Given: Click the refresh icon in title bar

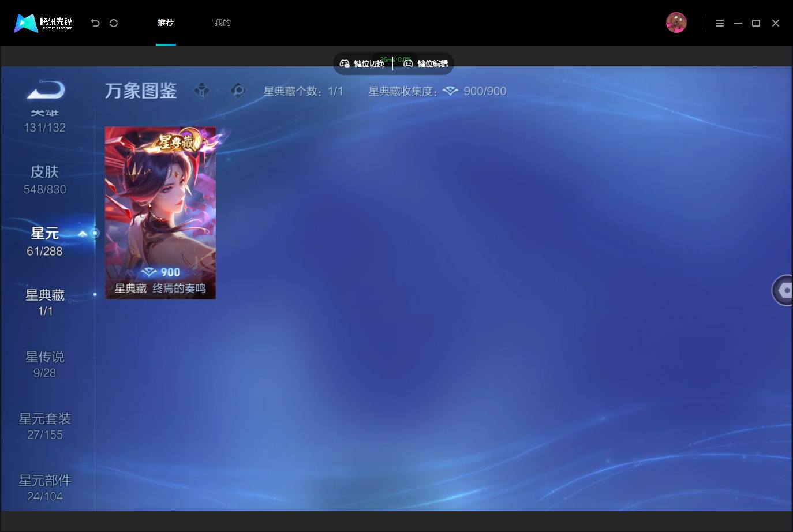Looking at the screenshot, I should 114,23.
